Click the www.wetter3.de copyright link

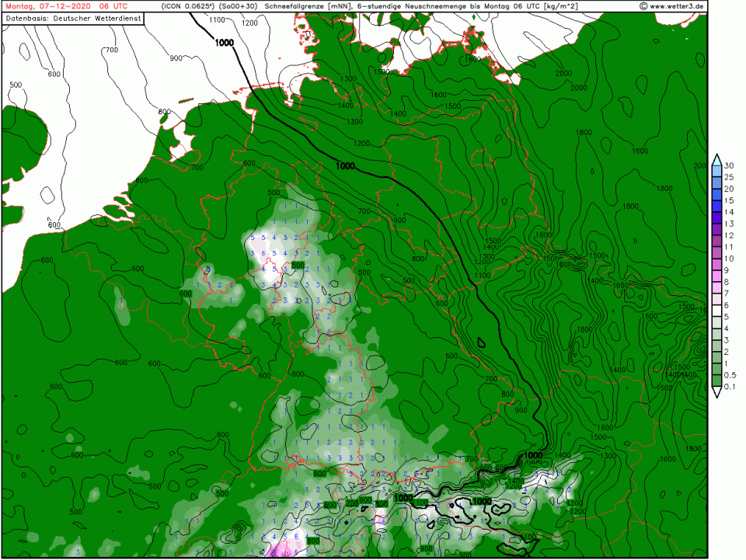point(672,6)
